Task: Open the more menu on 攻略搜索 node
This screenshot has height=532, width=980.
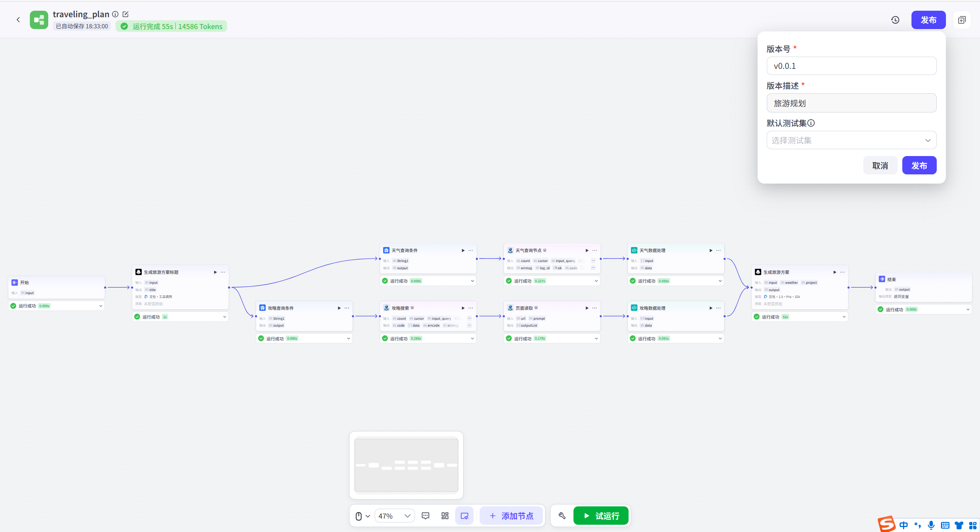Action: coord(470,308)
